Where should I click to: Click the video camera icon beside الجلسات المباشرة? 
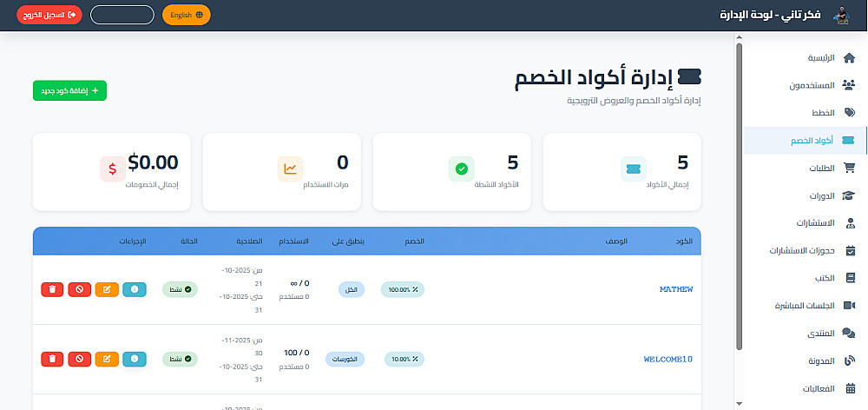[x=849, y=305]
